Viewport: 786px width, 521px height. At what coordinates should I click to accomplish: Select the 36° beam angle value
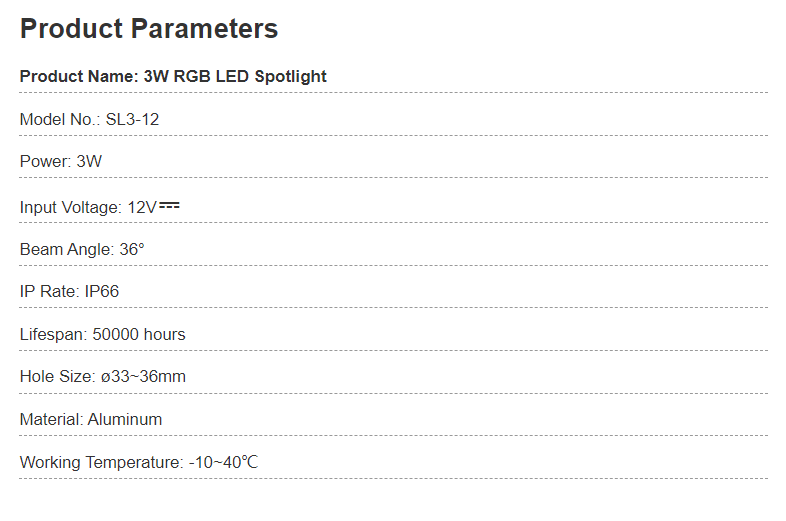(132, 250)
